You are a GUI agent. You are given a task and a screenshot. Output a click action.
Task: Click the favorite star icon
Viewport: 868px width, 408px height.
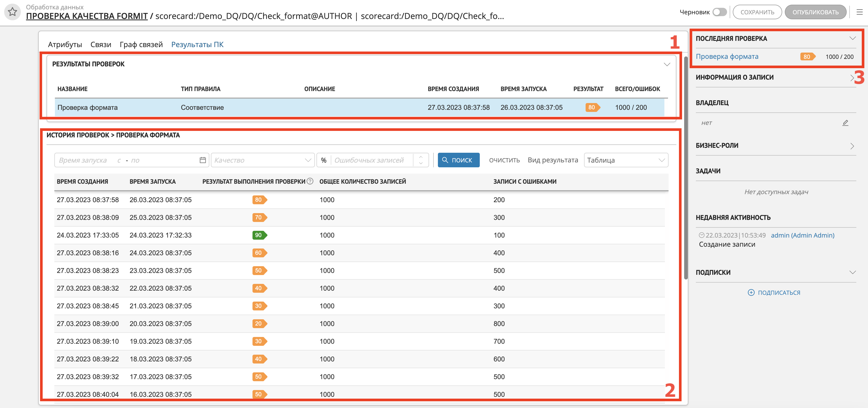[12, 12]
